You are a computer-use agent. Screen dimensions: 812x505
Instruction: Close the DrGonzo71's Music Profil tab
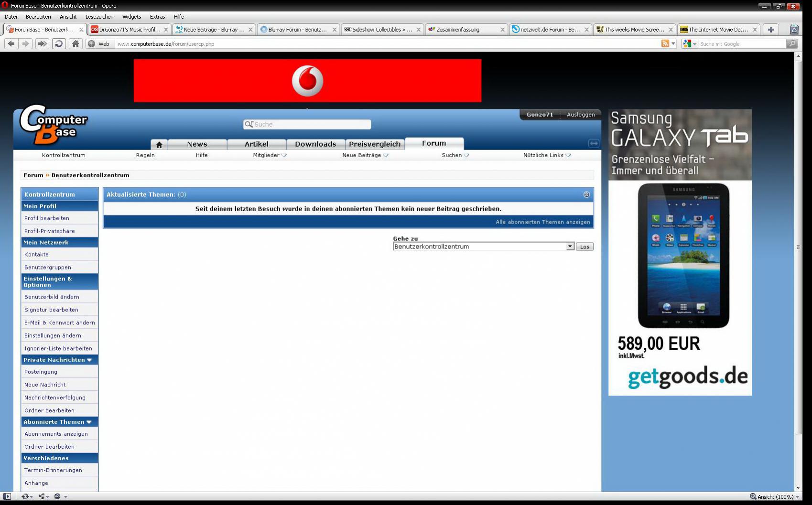166,30
